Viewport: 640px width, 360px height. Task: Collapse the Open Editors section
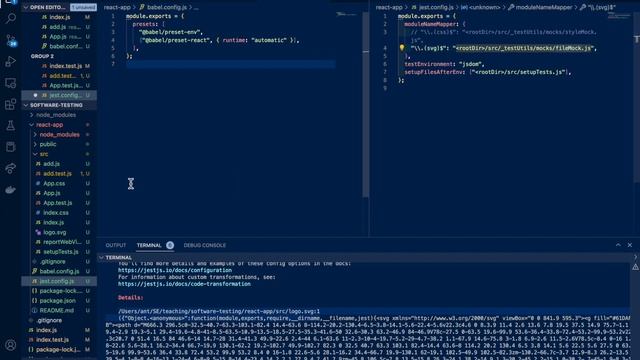pos(26,7)
